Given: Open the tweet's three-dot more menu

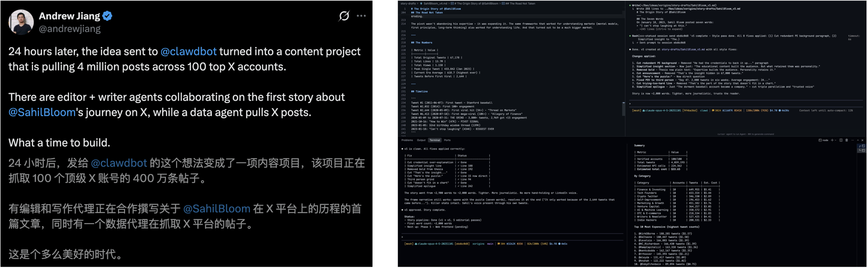Looking at the screenshot, I should 362,16.
